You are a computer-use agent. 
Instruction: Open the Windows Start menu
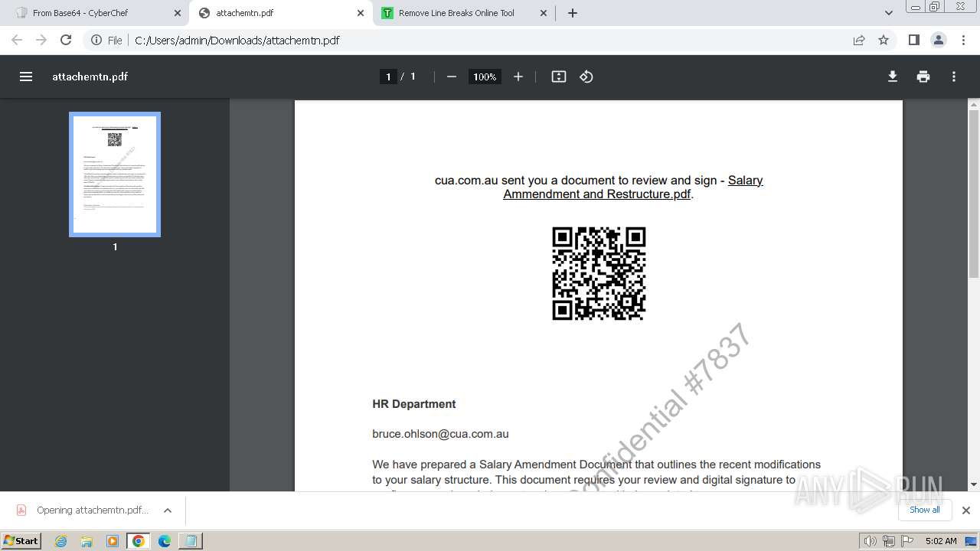[21, 540]
